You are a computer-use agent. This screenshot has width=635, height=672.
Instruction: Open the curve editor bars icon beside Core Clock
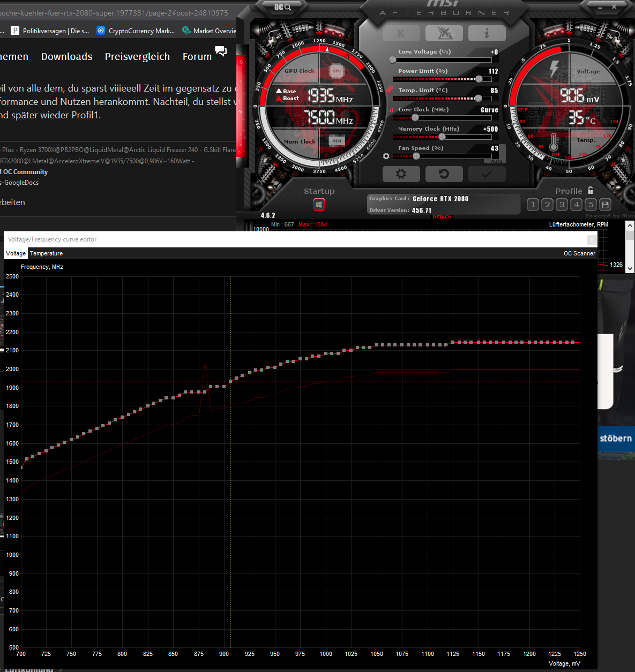tap(391, 110)
